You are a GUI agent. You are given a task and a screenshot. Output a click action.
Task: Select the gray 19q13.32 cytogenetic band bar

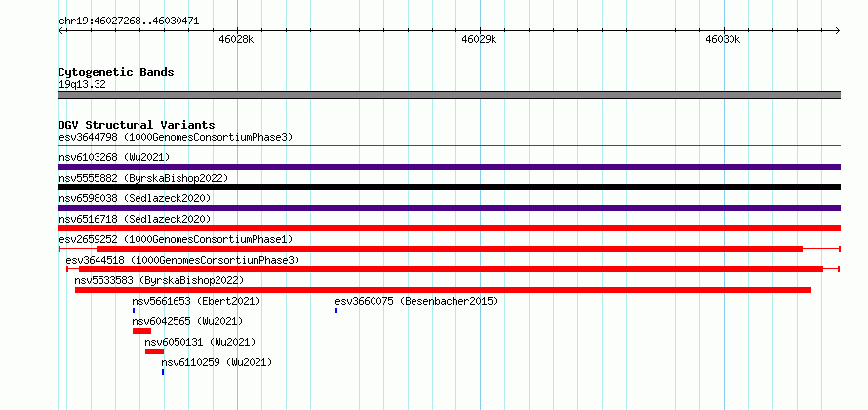(449, 95)
